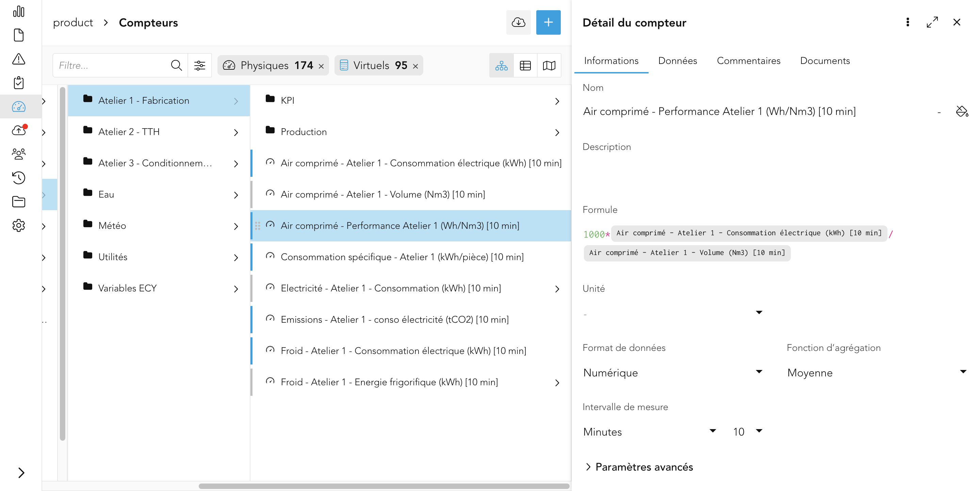
Task: Expand the detail panel to fullscreen
Action: pyautogui.click(x=932, y=22)
